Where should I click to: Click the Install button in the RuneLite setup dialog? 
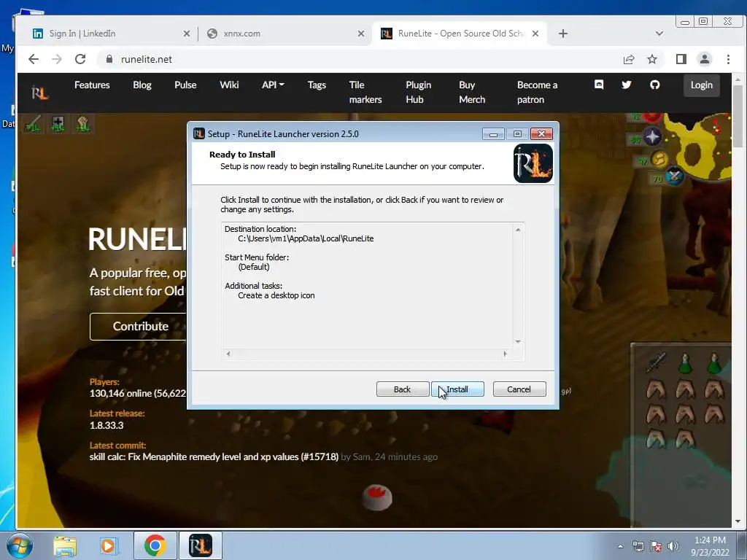[457, 389]
